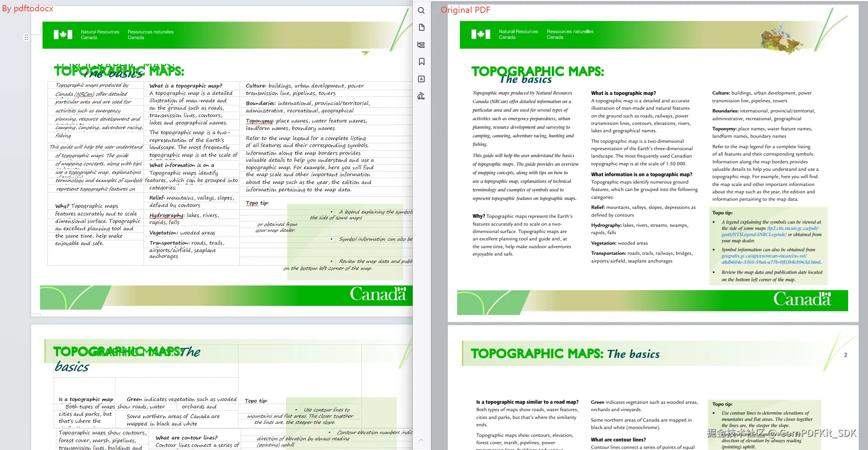Click 'Vegetation: wooded areas' in the docx
Image resolution: width=868 pixels, height=450 pixels.
coord(182,233)
